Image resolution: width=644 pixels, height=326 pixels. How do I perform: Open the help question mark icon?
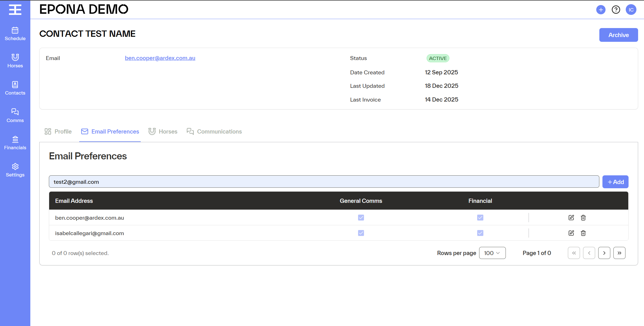(x=616, y=10)
